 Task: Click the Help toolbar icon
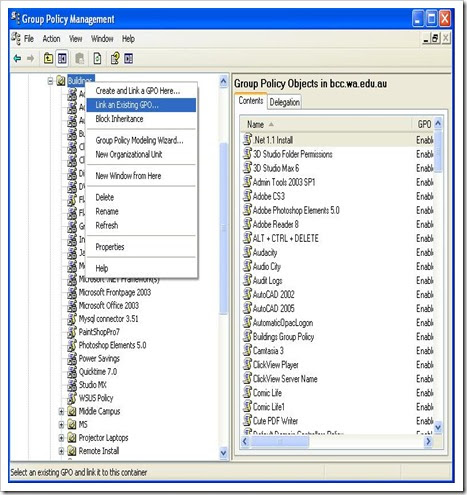pyautogui.click(x=115, y=59)
